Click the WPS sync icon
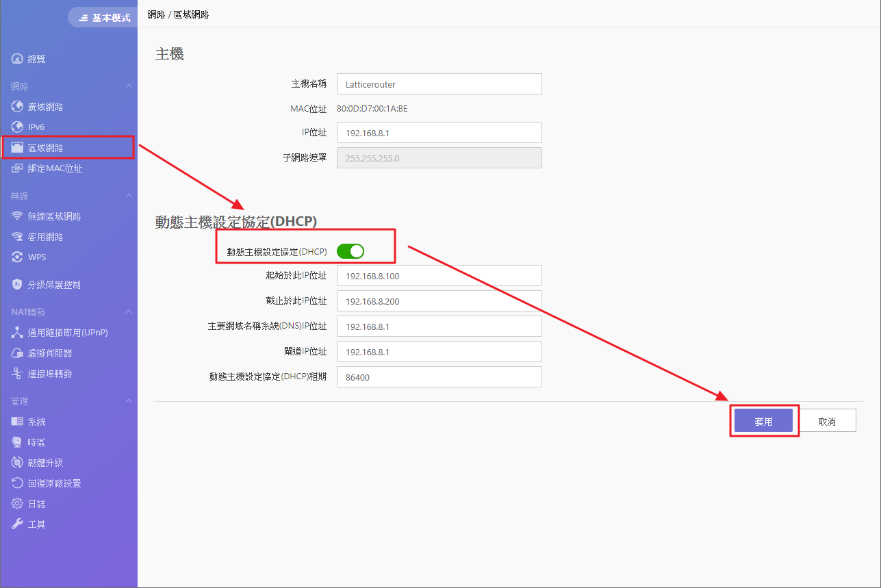 [17, 257]
